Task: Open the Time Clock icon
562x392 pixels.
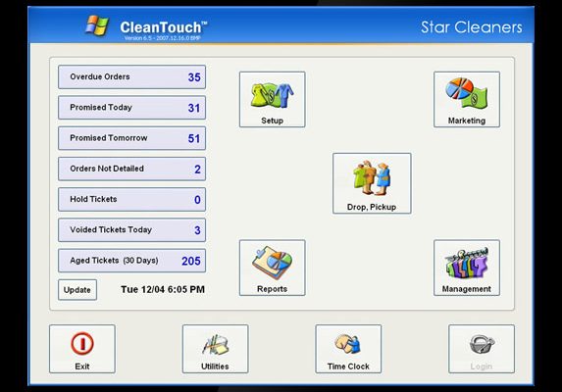Action: point(348,344)
